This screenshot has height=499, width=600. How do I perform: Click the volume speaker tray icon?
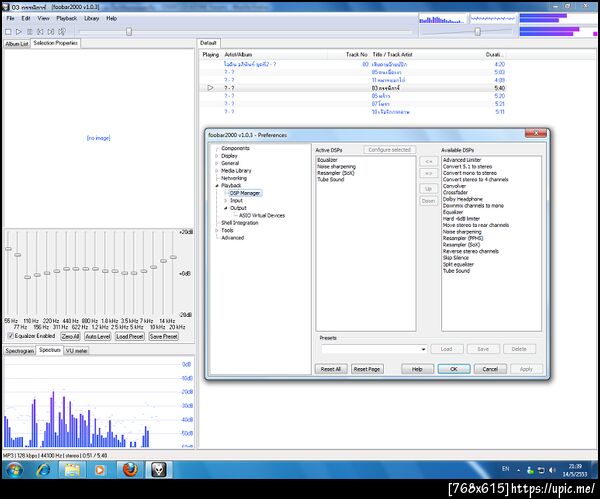[551, 470]
